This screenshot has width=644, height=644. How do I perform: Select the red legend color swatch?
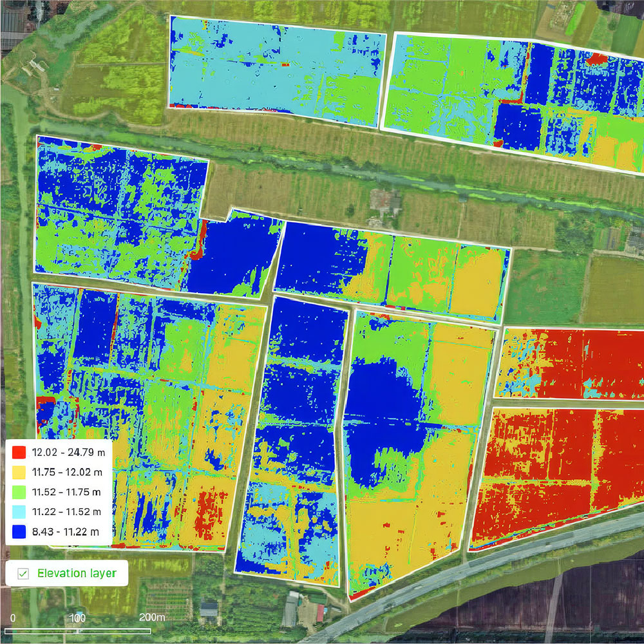point(20,453)
